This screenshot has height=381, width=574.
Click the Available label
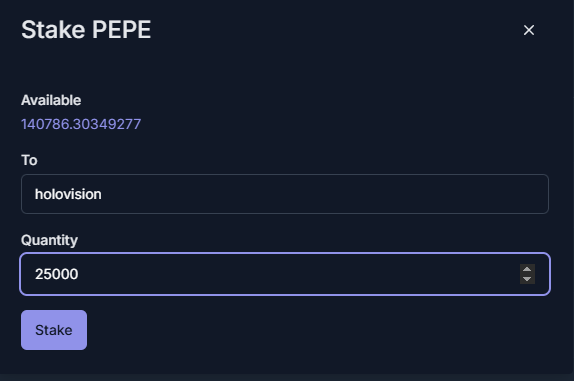pyautogui.click(x=51, y=100)
